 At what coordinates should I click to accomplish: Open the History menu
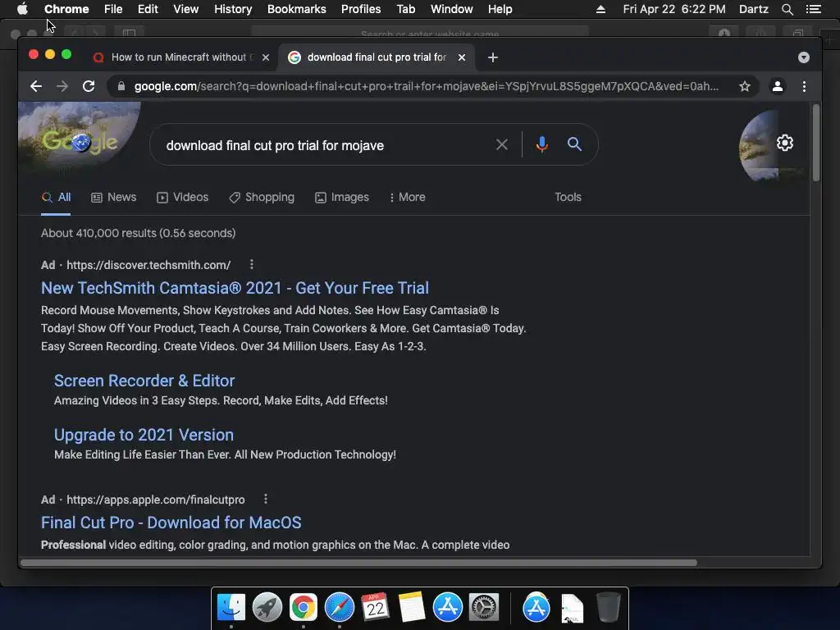click(x=233, y=9)
